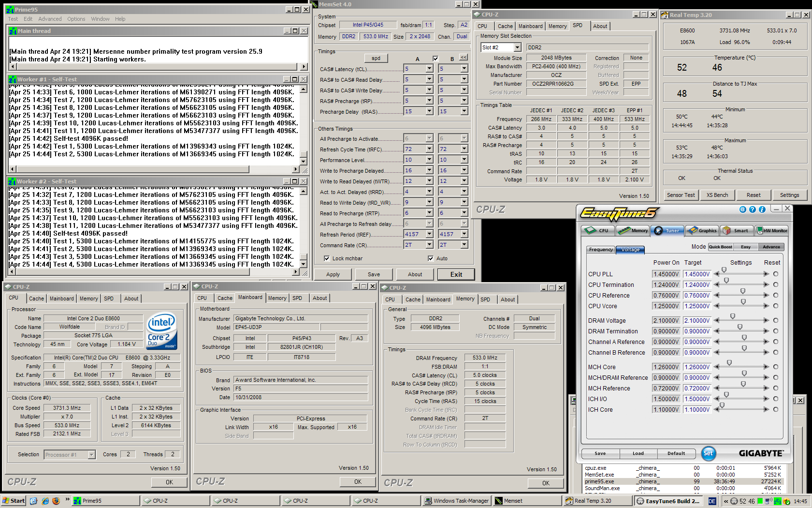Screen dimensions: 812x508
Task: Select the CPU PLL reset radio button
Action: tap(776, 274)
